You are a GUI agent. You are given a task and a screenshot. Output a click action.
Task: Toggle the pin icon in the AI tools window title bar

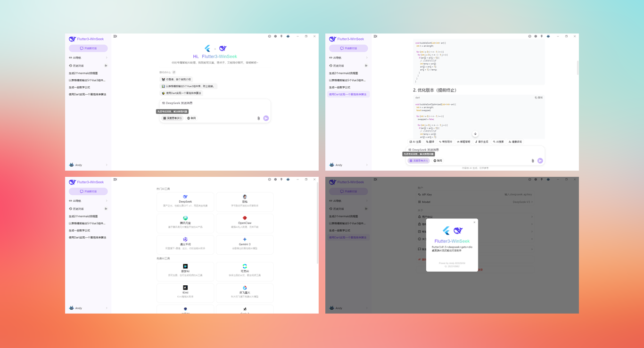click(281, 179)
